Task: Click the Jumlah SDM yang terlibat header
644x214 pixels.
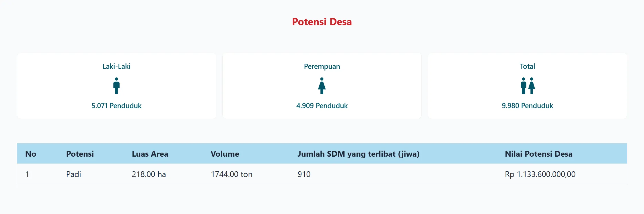Action: pyautogui.click(x=358, y=154)
